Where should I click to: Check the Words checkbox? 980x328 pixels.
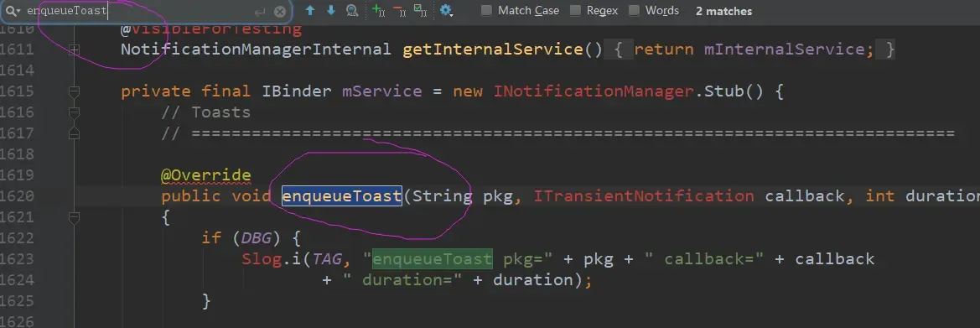point(634,11)
